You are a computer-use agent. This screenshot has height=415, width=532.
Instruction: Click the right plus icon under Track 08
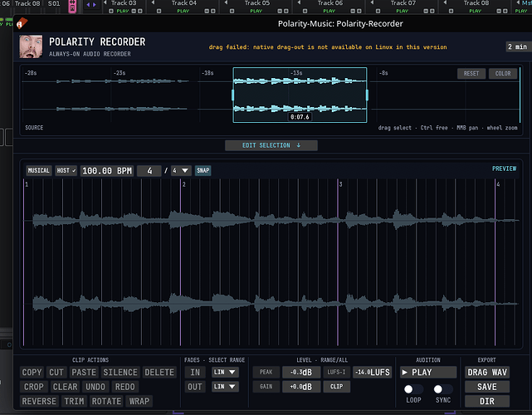click(505, 11)
